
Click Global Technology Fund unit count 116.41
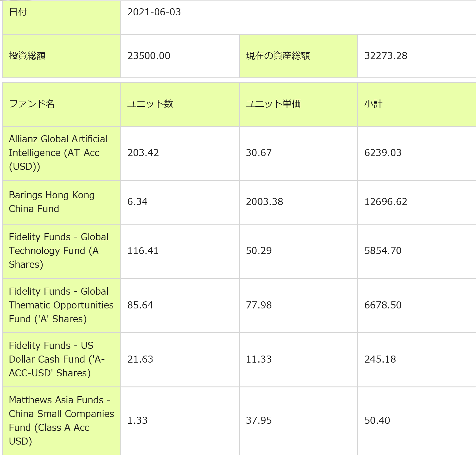coord(143,251)
